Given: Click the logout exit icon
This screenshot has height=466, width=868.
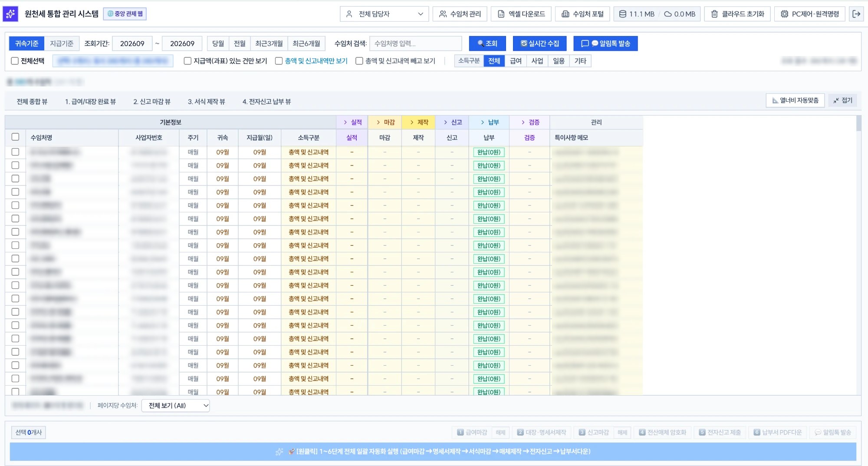Looking at the screenshot, I should 856,14.
